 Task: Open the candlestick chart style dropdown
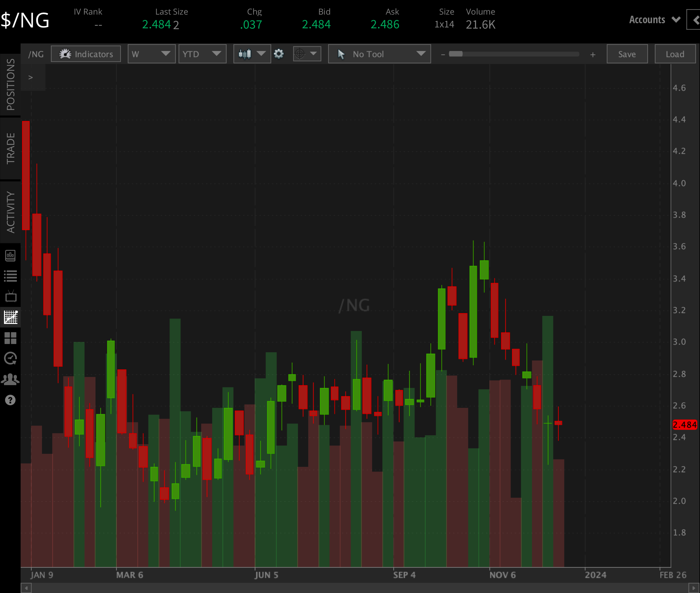coord(252,54)
